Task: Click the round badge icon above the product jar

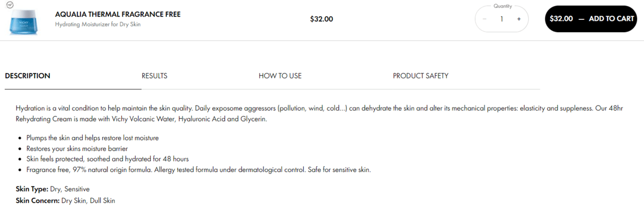Action: (x=9, y=4)
